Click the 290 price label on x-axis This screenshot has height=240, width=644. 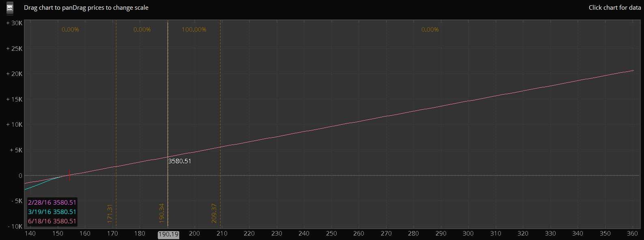click(x=441, y=234)
